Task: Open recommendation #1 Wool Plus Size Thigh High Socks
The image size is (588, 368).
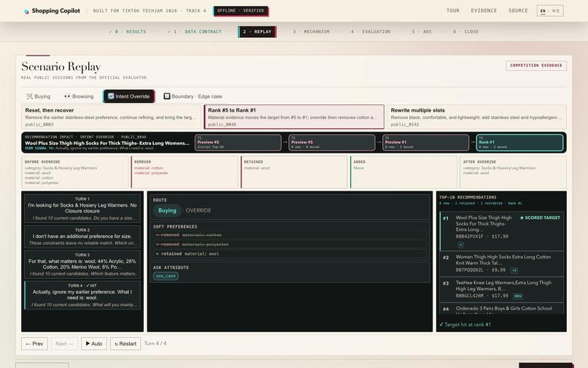Action: tap(501, 231)
